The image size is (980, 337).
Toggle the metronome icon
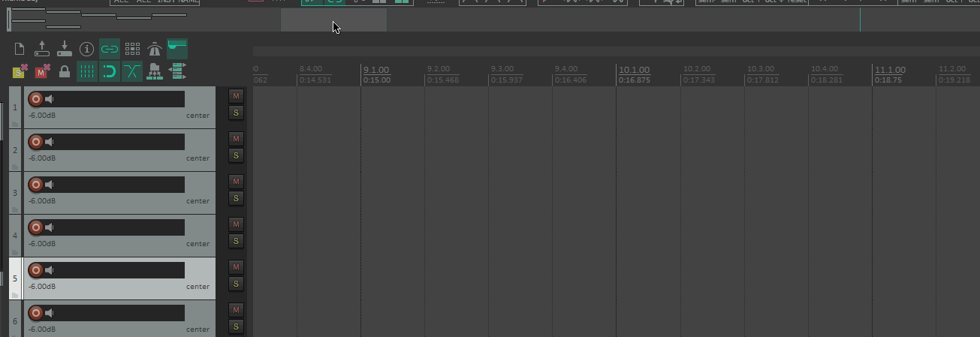point(155,49)
